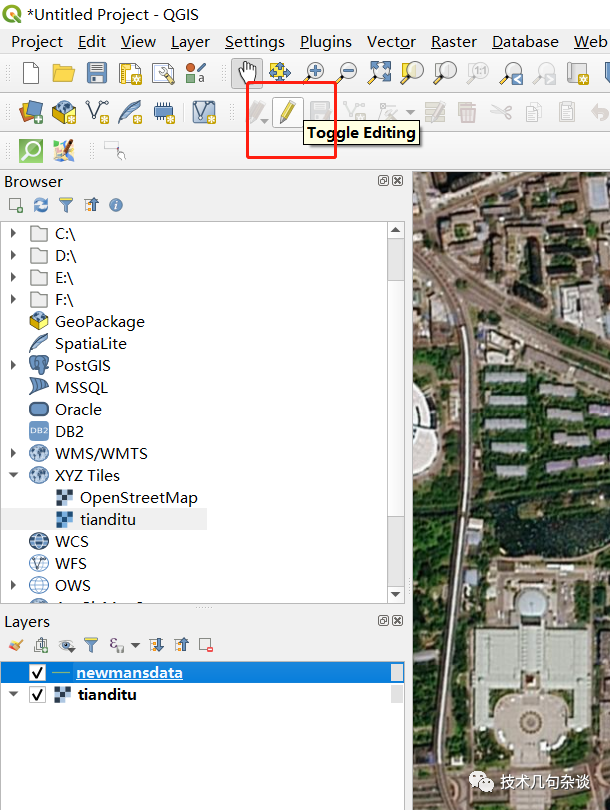610x810 pixels.
Task: Expand the C:\ drive in Browser
Action: 13,233
